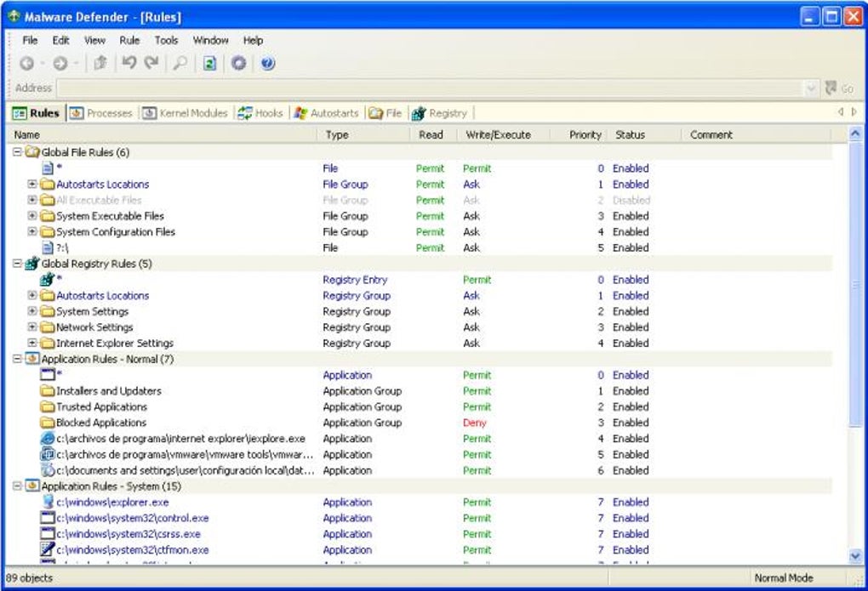Click the Application Rules - System icon

(x=32, y=486)
